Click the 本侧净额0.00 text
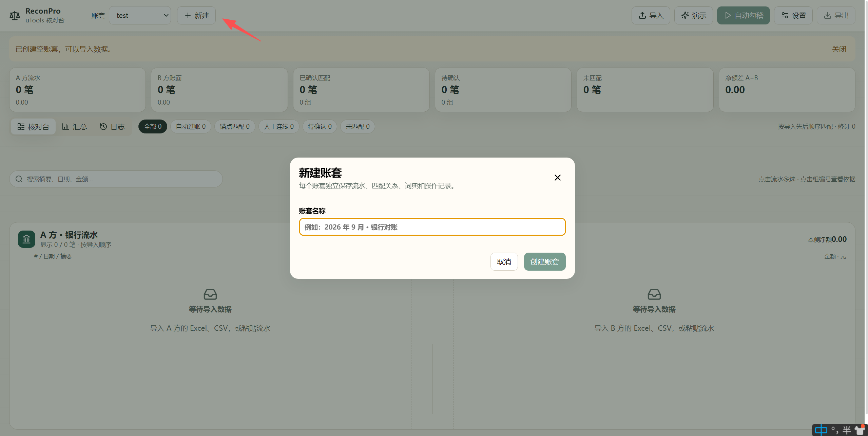 click(x=827, y=239)
